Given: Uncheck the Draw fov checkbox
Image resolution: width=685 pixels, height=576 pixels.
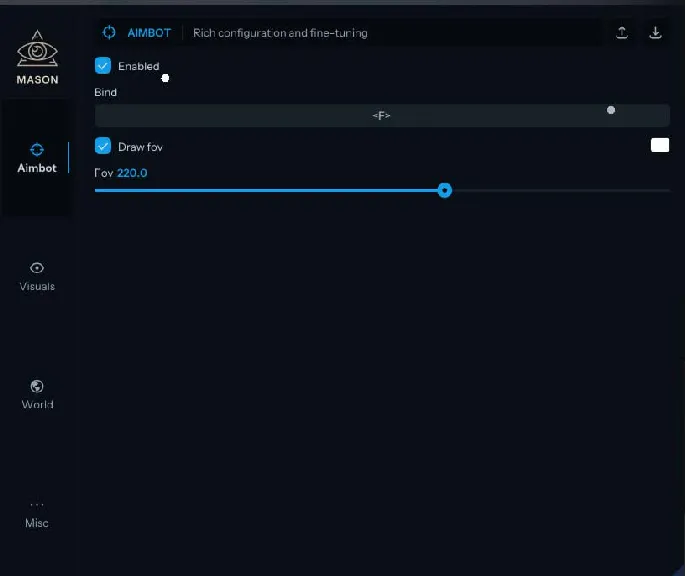Looking at the screenshot, I should click(103, 147).
